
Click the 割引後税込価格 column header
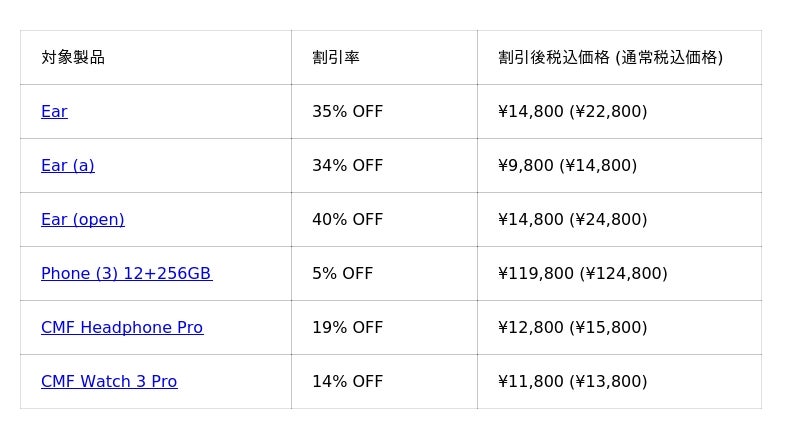pyautogui.click(x=610, y=58)
